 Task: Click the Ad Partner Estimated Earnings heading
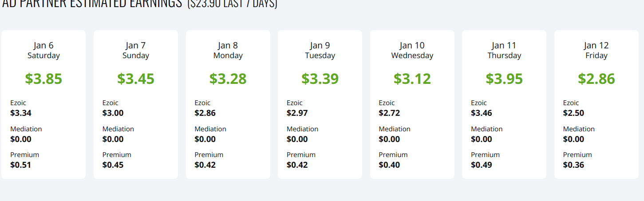92,4
